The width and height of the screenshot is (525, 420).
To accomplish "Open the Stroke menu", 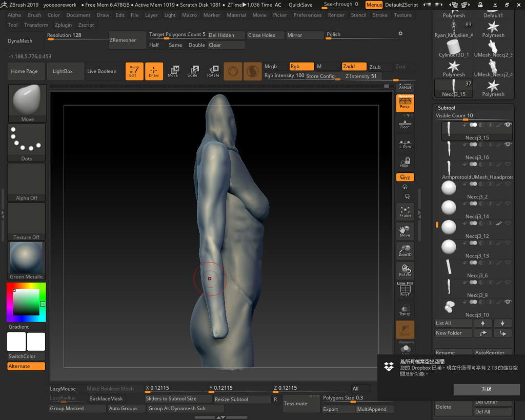I will (x=380, y=15).
